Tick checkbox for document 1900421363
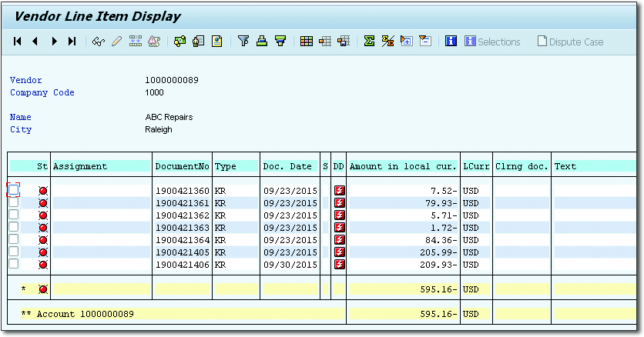644x337 pixels. 14,227
